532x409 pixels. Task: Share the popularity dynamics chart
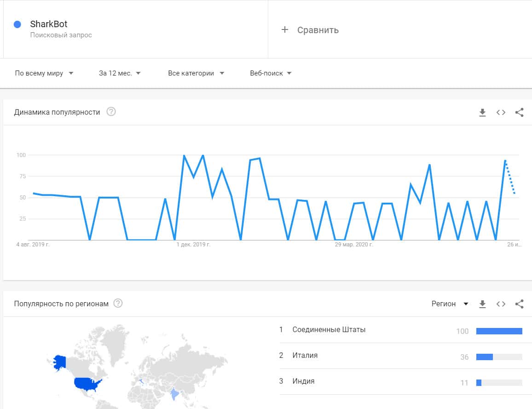(519, 112)
